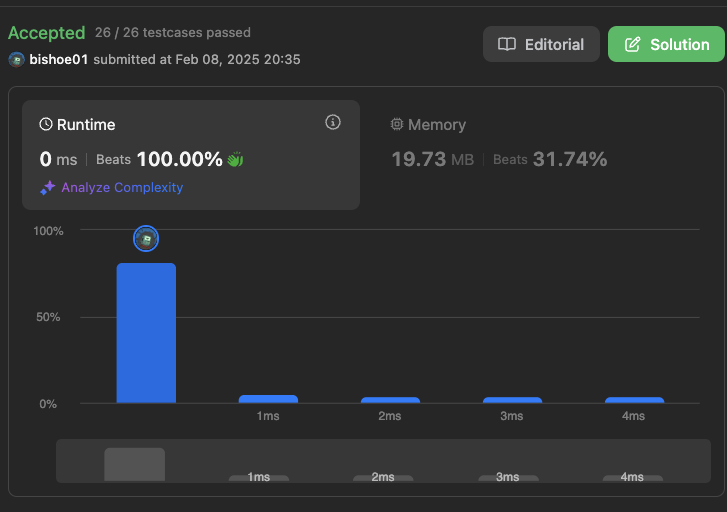This screenshot has height=512, width=727.
Task: Click the bishoe01 avatar beside username
Action: click(x=17, y=60)
